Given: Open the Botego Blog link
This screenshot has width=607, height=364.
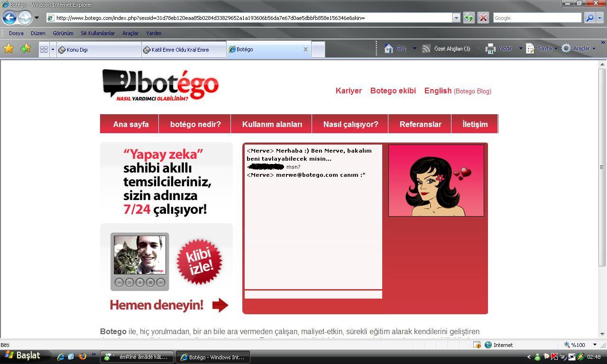Looking at the screenshot, I should pos(472,91).
